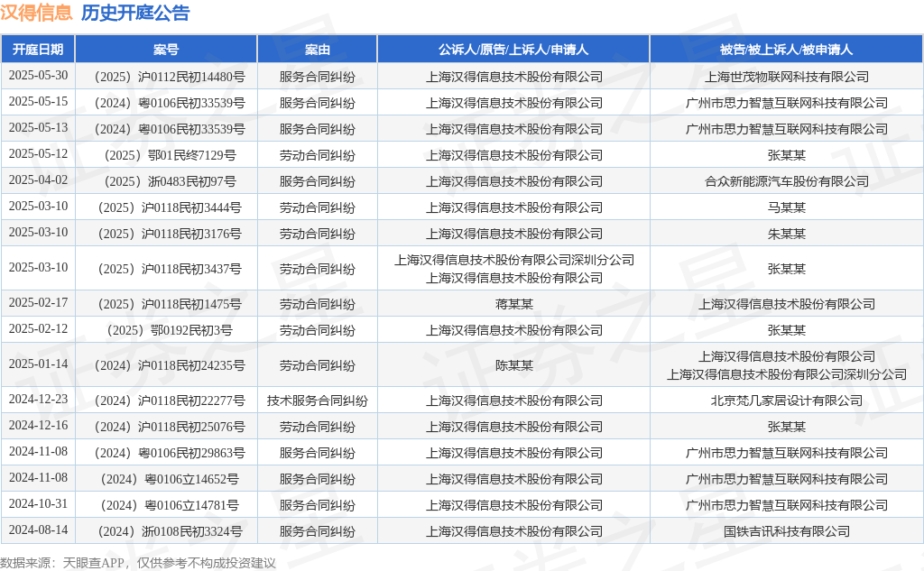Image resolution: width=924 pixels, height=571 pixels.
Task: Click case number (2025)沪0112民初14480号
Action: click(169, 77)
